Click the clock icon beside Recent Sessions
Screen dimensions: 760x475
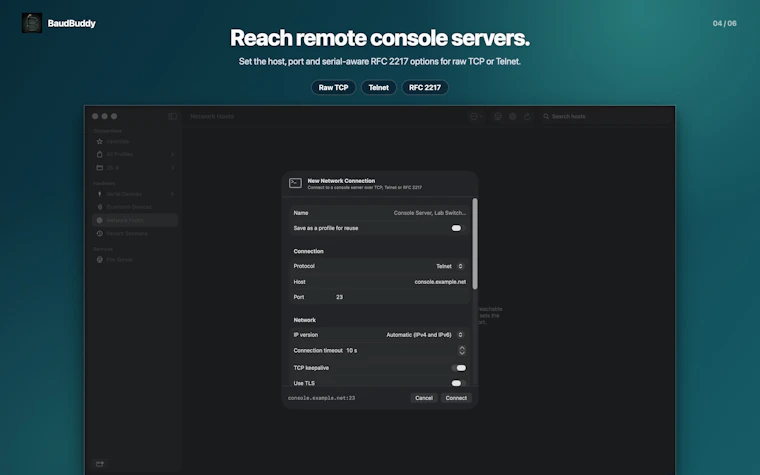click(x=100, y=234)
